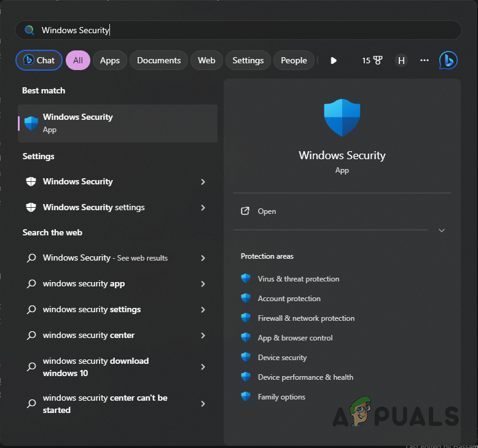Image resolution: width=478 pixels, height=448 pixels.
Task: Open Device security area
Action: coord(282,358)
